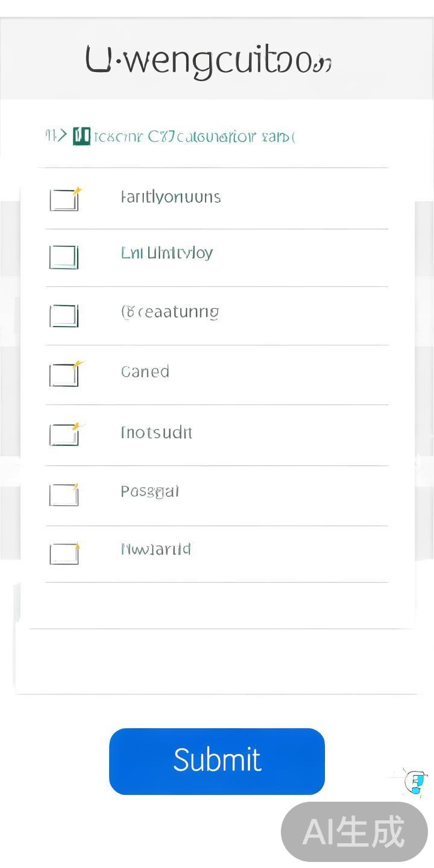Image resolution: width=434 pixels, height=868 pixels.
Task: Click the gray "AI生成" badge
Action: click(x=354, y=832)
